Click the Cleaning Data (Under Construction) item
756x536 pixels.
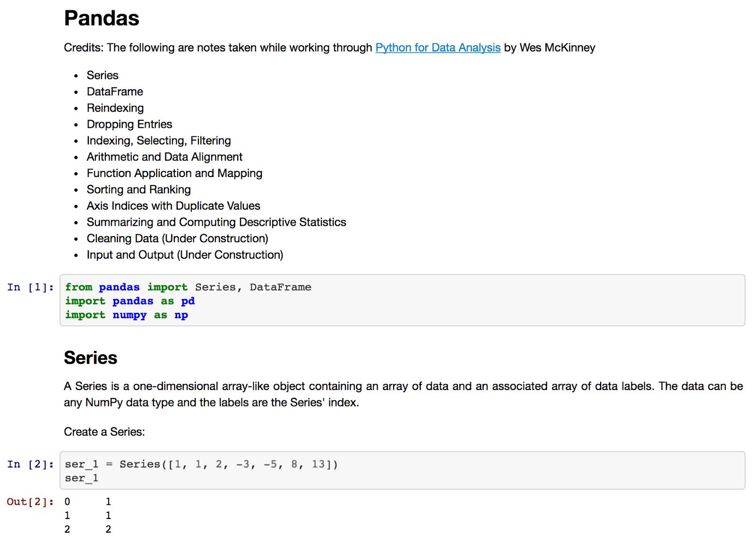pos(177,238)
